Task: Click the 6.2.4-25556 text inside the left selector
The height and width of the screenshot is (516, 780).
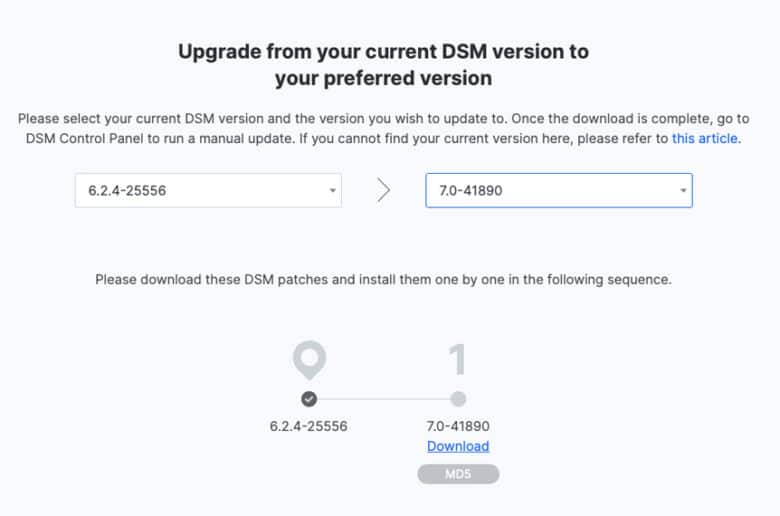Action: point(127,191)
